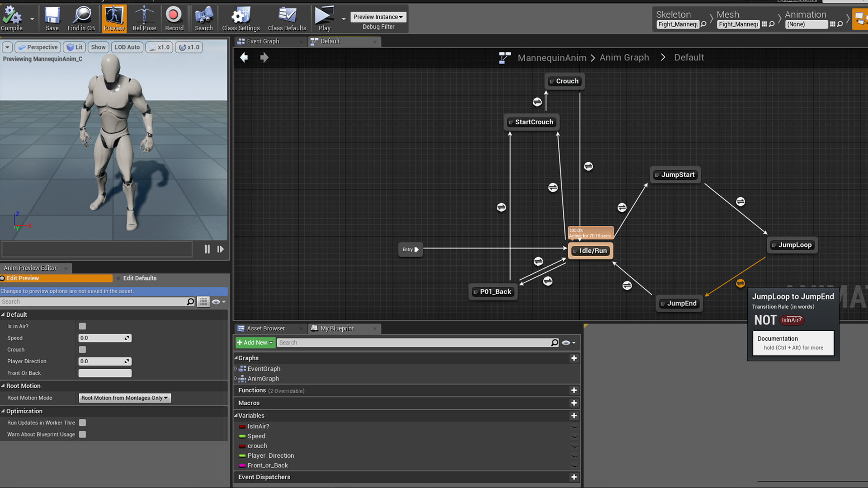
Task: Click the Add New button
Action: click(255, 343)
